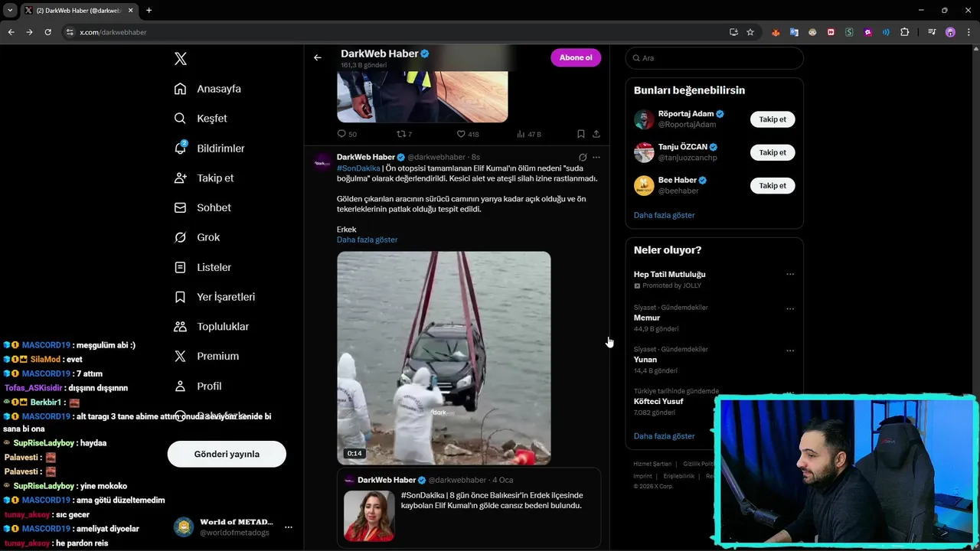The height and width of the screenshot is (551, 980).
Task: Repost the post with 7 reposts
Action: coord(404,134)
